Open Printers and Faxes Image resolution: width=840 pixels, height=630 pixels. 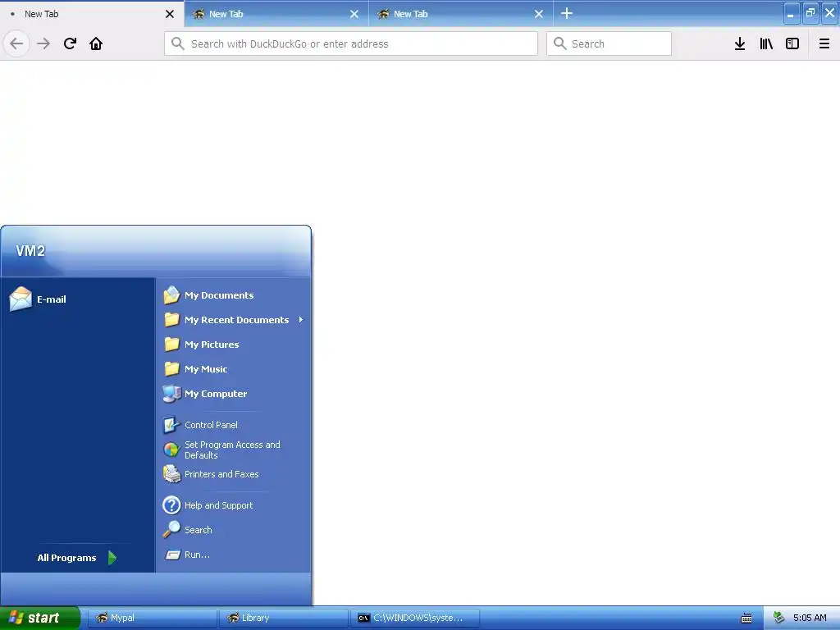235,474
